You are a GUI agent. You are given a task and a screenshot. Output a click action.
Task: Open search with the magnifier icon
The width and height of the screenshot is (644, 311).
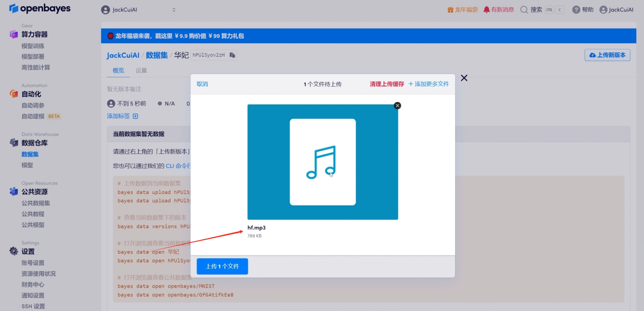coord(524,9)
